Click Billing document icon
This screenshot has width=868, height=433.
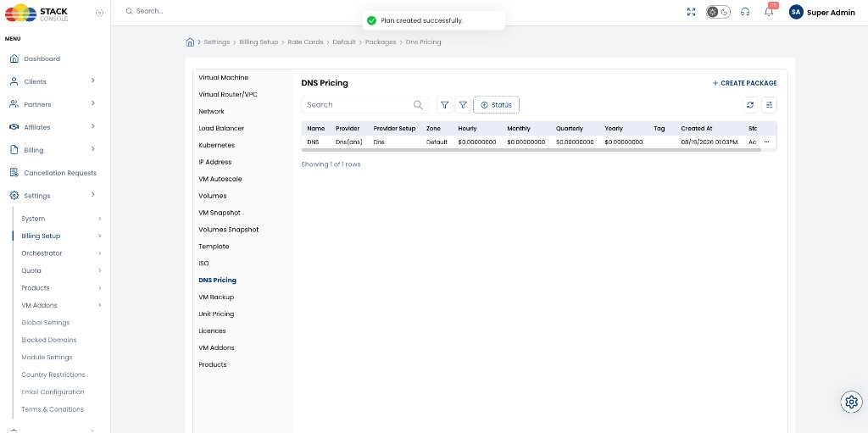[x=14, y=150]
